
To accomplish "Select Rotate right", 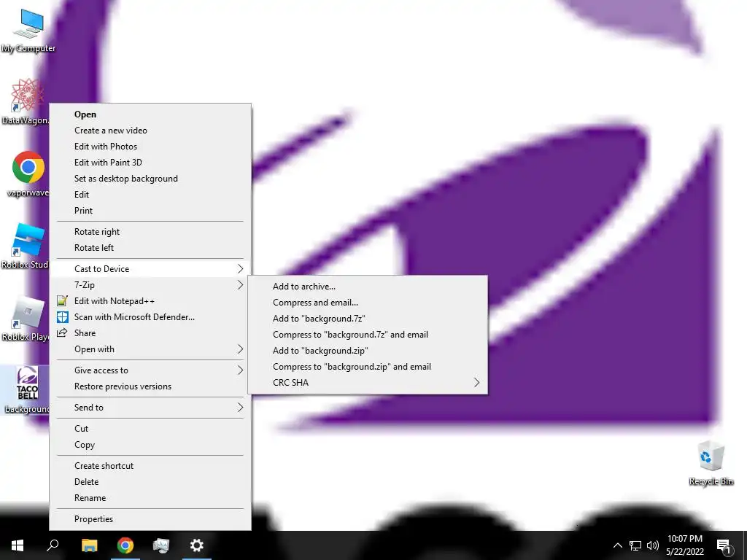I will point(150,232).
